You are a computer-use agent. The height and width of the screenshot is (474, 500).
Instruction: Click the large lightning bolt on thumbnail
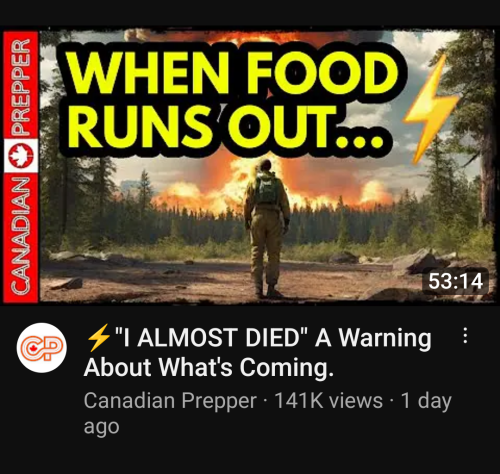coord(430,109)
